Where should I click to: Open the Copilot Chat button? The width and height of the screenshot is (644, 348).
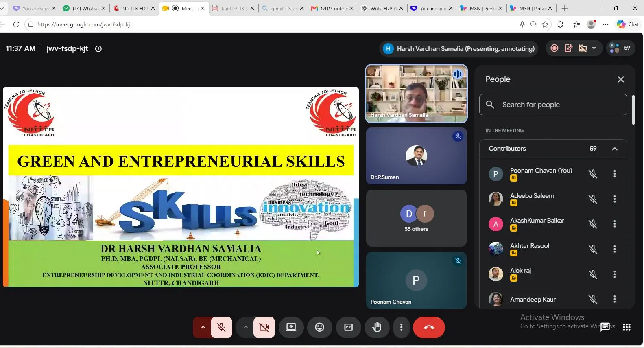click(x=628, y=24)
